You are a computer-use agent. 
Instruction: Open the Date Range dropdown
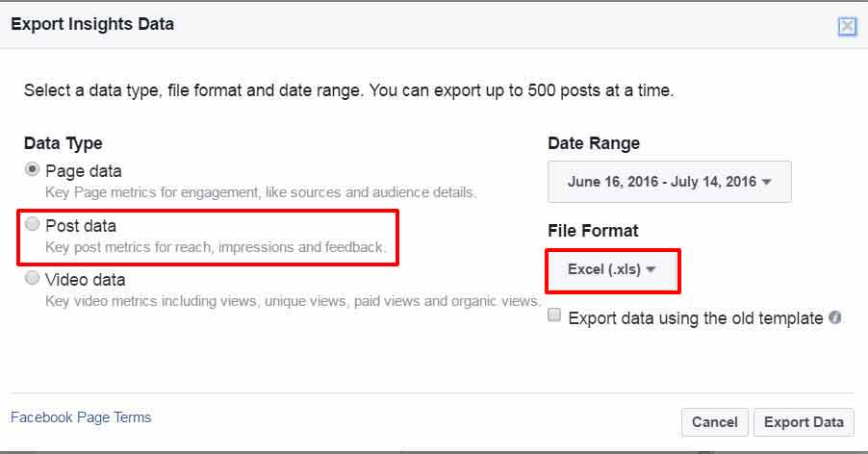(x=669, y=182)
